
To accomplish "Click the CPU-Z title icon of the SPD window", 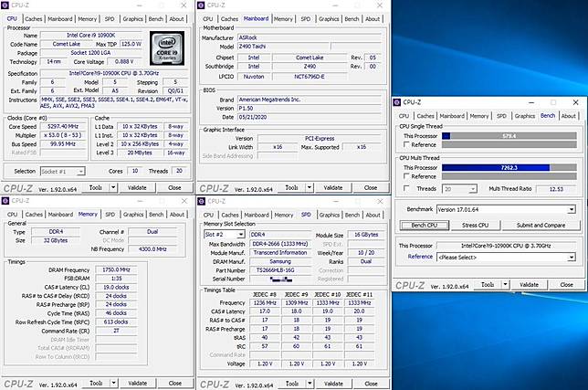I will point(202,201).
